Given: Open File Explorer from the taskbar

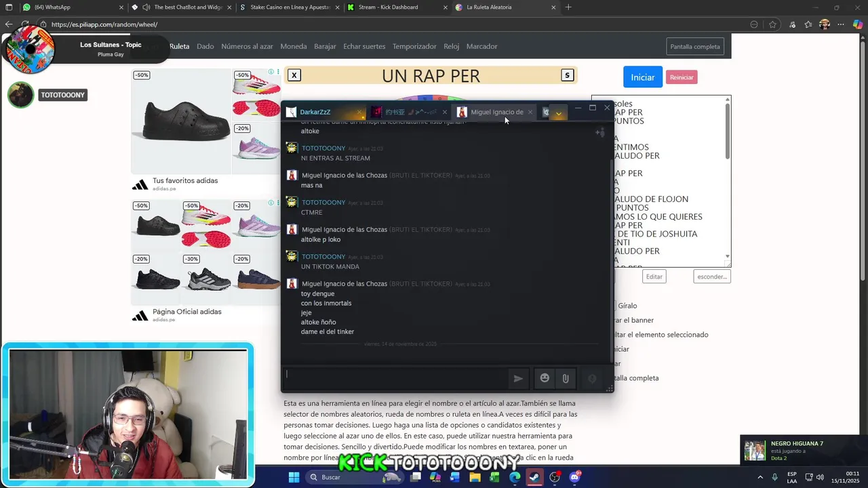Looking at the screenshot, I should (475, 477).
